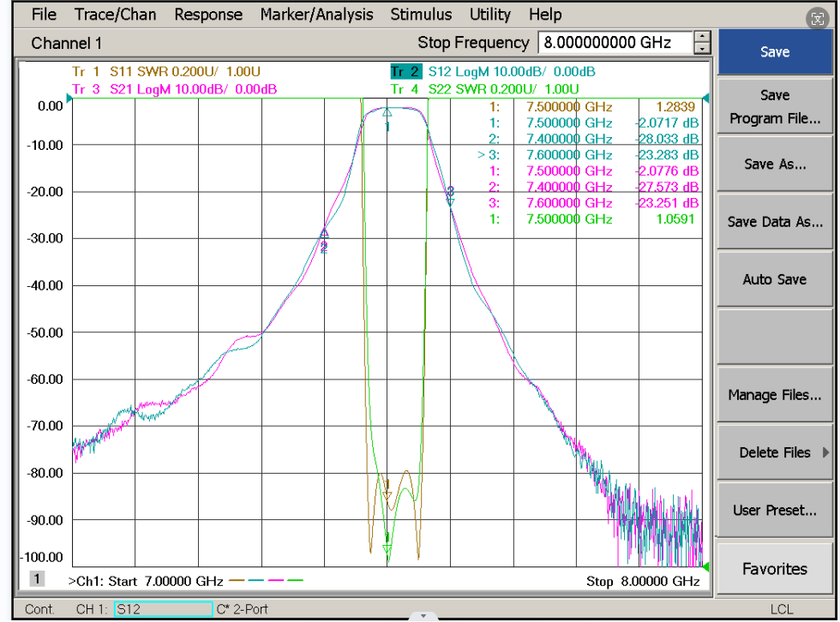Select the Tr 3 S21 LogM trace label
840x622 pixels.
174,89
